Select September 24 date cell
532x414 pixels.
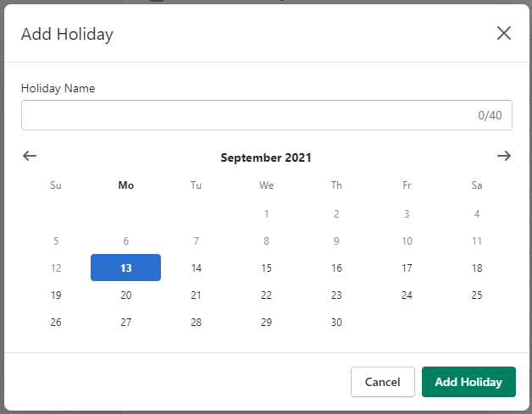point(407,295)
